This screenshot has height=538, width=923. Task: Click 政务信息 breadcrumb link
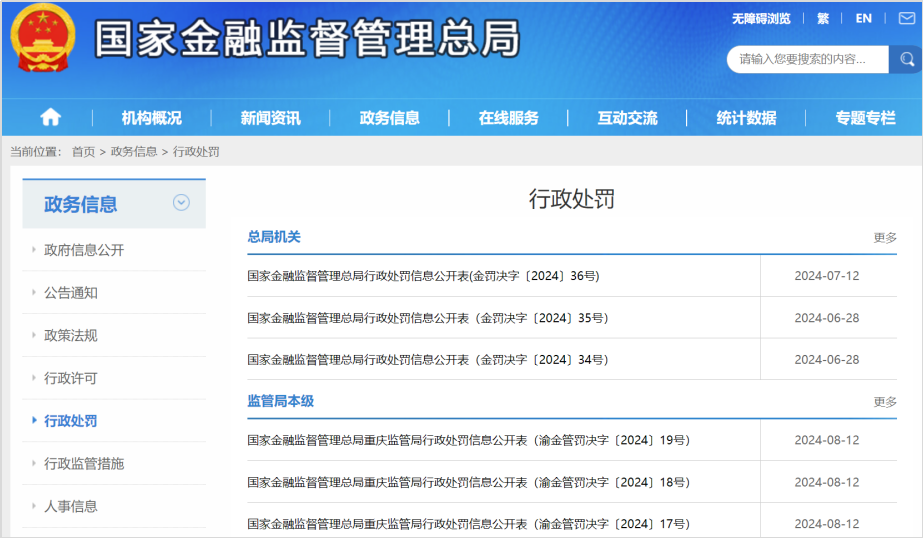(x=134, y=152)
